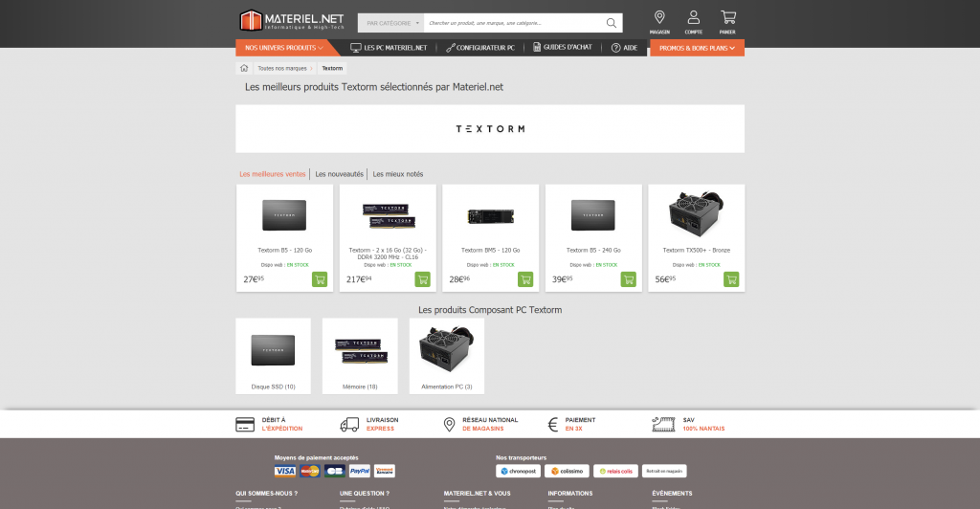980x509 pixels.
Task: Click the Colissimo carrier badge
Action: click(567, 471)
